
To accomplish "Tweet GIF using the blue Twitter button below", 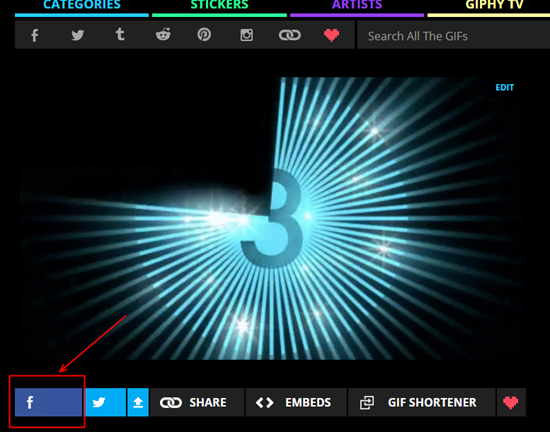I will click(x=106, y=402).
